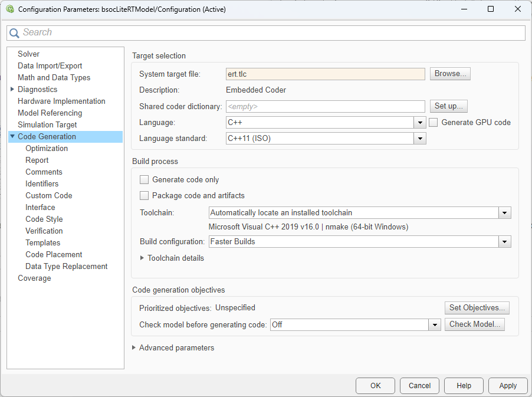Toggle Package code and artifacts checkbox

tap(144, 196)
